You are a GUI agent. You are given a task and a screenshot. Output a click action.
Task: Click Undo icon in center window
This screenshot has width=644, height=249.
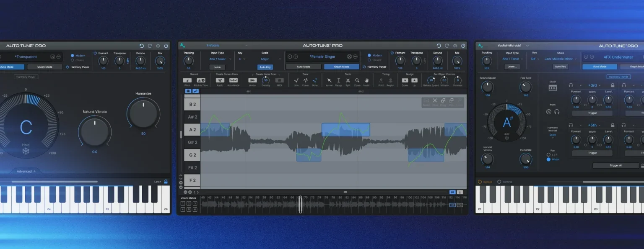pyautogui.click(x=439, y=46)
